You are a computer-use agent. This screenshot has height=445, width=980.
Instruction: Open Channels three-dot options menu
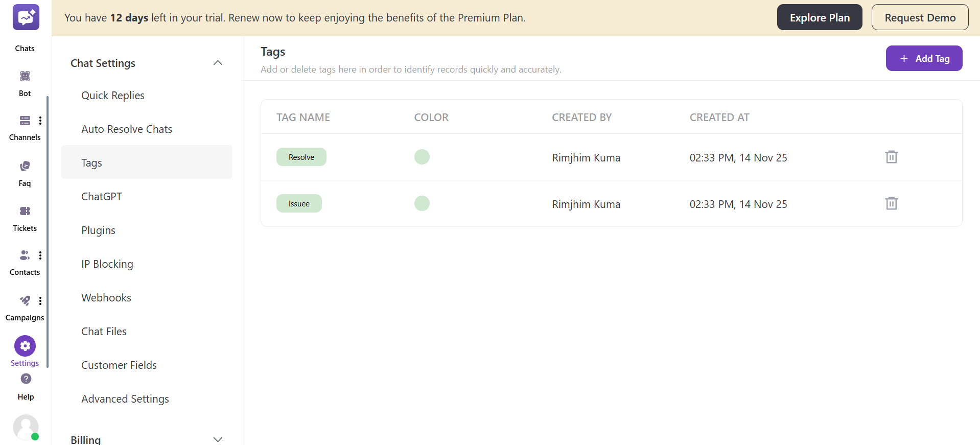(40, 121)
